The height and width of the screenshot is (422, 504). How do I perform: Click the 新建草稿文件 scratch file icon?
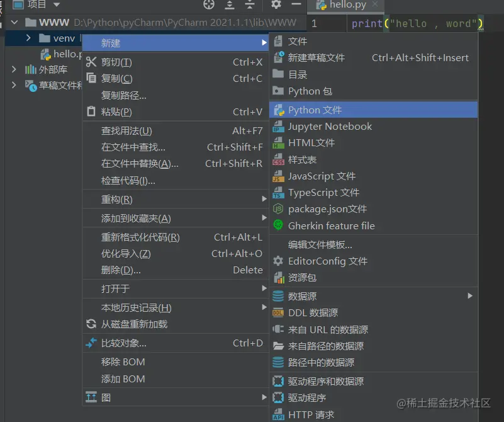[x=279, y=57]
